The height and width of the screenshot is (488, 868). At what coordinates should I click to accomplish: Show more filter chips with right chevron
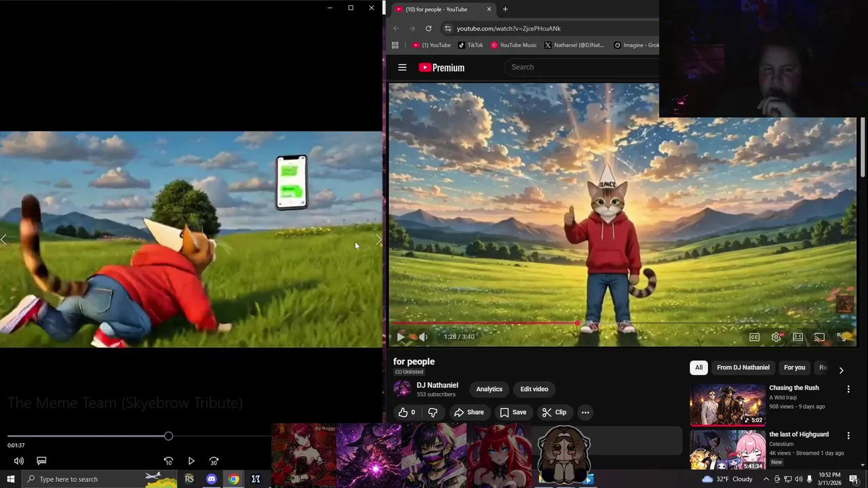point(841,370)
